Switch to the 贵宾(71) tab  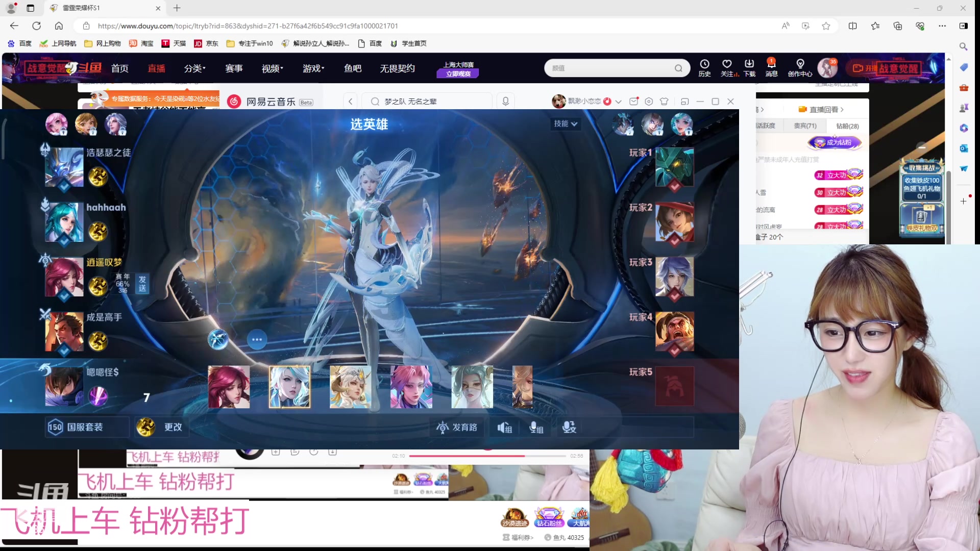click(805, 126)
